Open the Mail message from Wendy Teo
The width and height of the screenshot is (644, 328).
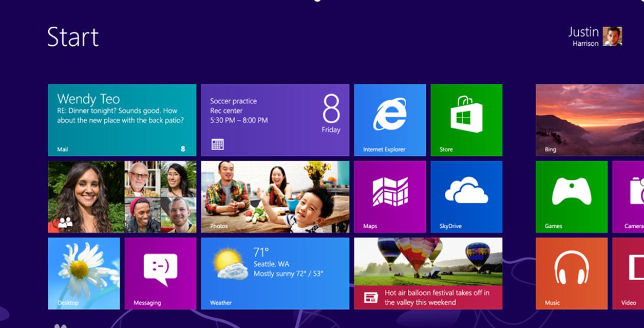point(122,120)
